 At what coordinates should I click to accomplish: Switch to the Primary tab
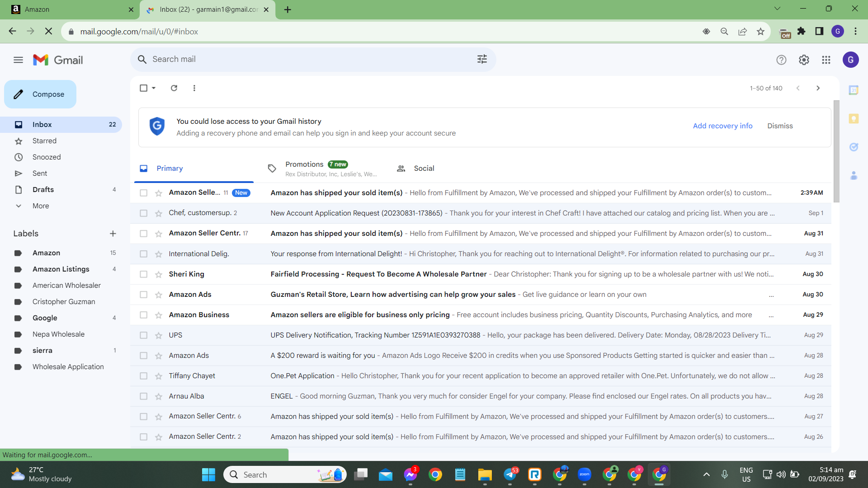[194, 169]
